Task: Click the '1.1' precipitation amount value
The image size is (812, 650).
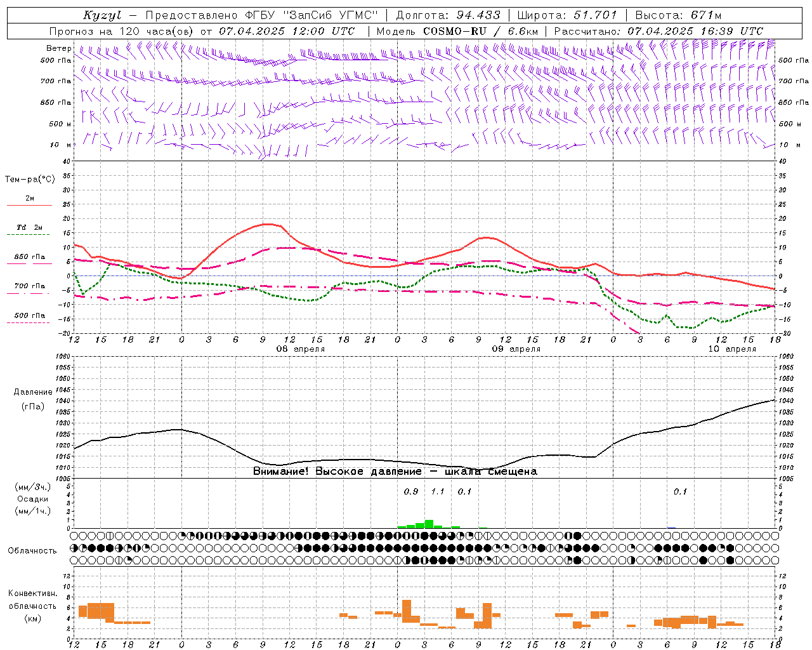Action: (x=438, y=492)
